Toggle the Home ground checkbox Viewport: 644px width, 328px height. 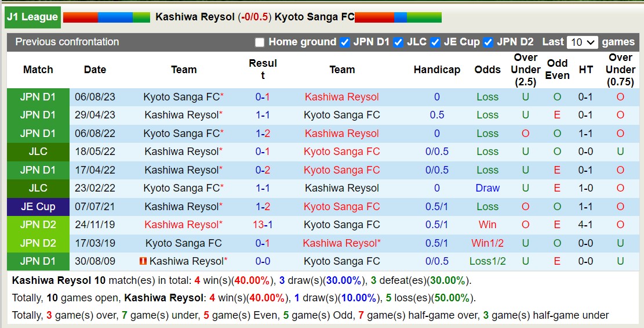tap(260, 42)
